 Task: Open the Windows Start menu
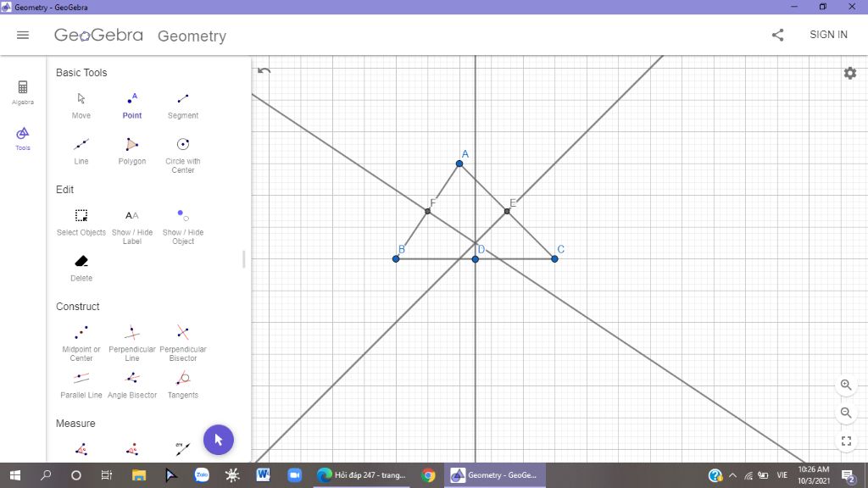[15, 475]
